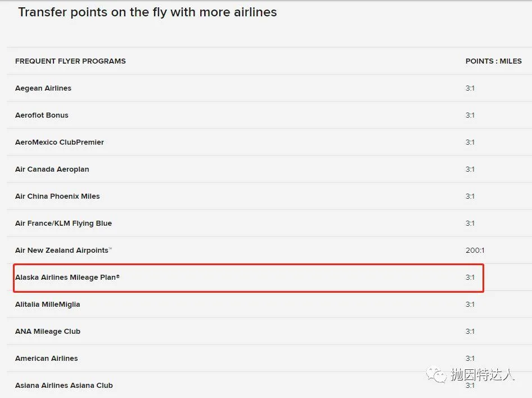Choose Air Canada Aeroplan from the list
This screenshot has width=532, height=398.
52,169
